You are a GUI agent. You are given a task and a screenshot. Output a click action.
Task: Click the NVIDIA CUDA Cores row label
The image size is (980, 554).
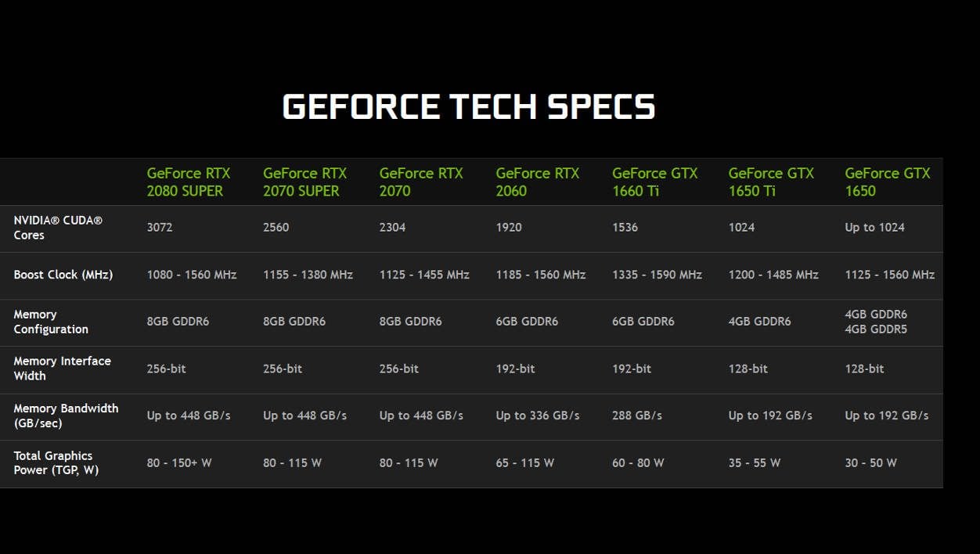point(58,228)
